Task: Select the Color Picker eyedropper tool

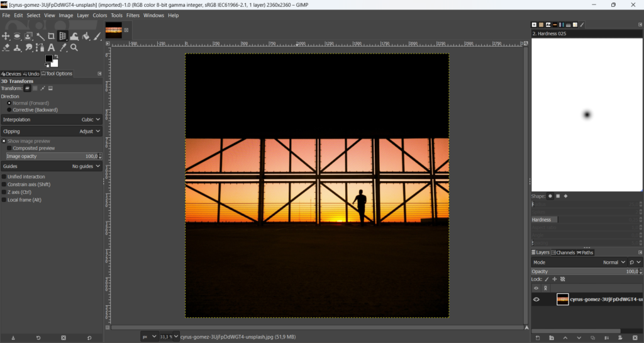Action: [x=63, y=48]
